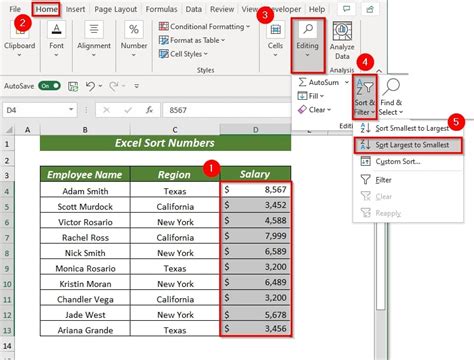
Task: Click the Adam Smith cell
Action: coord(85,191)
